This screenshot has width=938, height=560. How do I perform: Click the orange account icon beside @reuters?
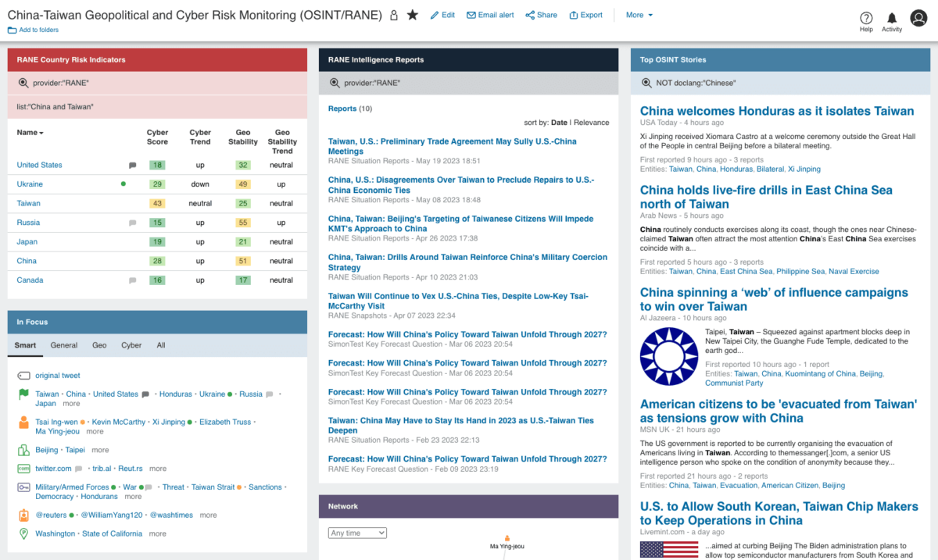pyautogui.click(x=23, y=515)
